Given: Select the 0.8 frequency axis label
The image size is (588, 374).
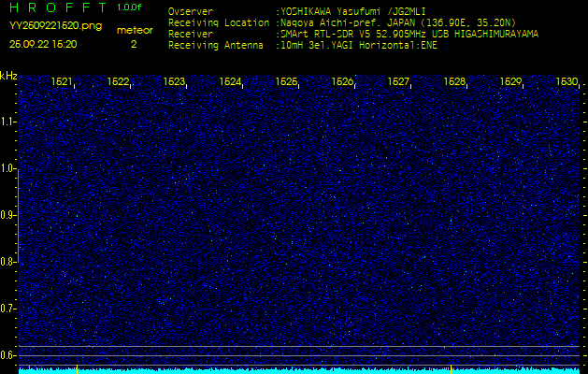Looking at the screenshot, I should (x=8, y=262).
